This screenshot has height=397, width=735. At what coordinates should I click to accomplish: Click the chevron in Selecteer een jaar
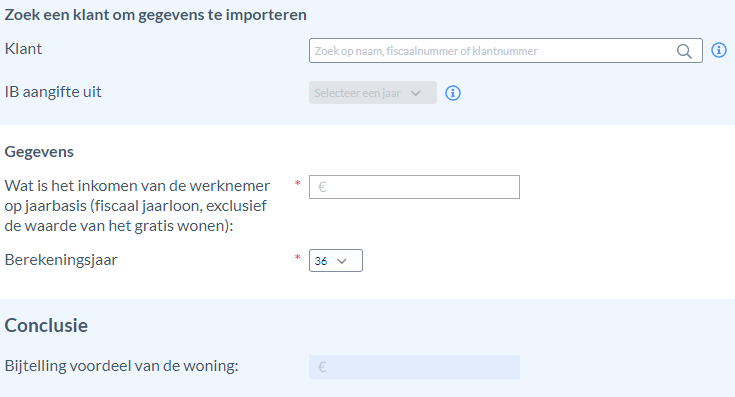tap(415, 93)
